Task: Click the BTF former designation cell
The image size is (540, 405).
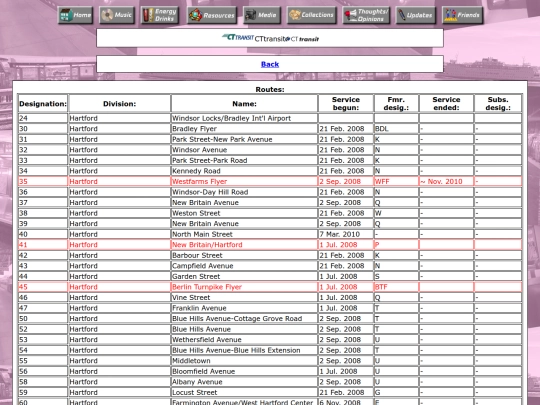Action: click(x=396, y=287)
